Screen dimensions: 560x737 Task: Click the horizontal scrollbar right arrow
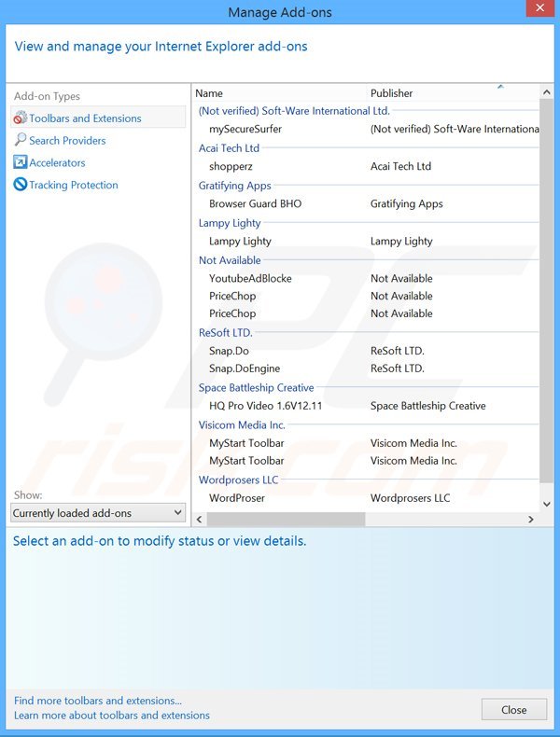531,519
